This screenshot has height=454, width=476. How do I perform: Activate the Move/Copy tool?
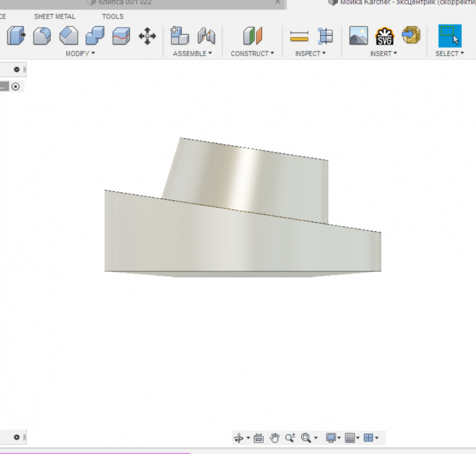[147, 36]
